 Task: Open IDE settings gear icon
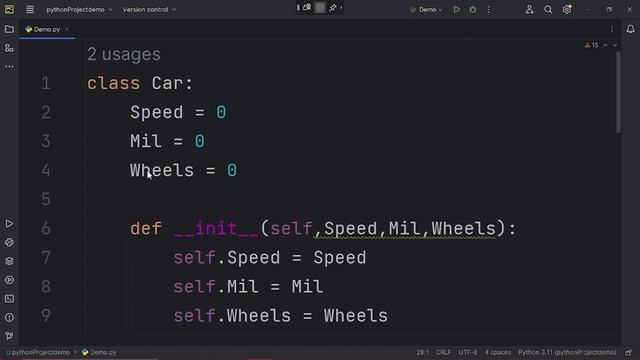tap(567, 9)
